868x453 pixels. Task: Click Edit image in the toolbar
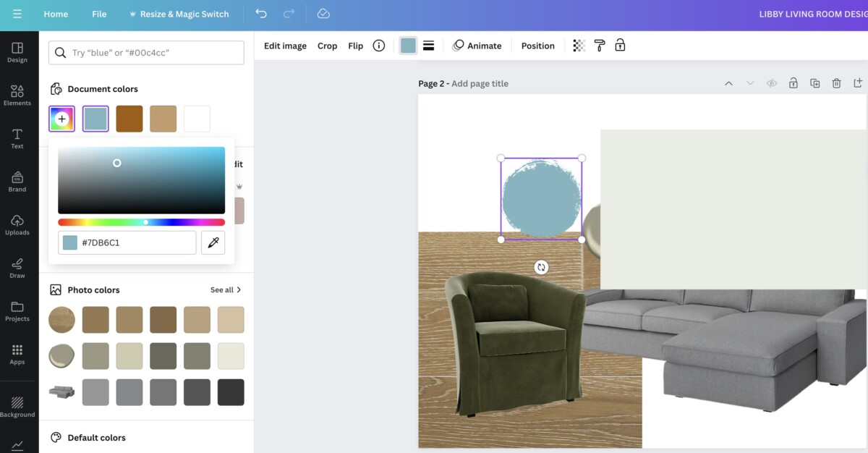[x=284, y=45]
